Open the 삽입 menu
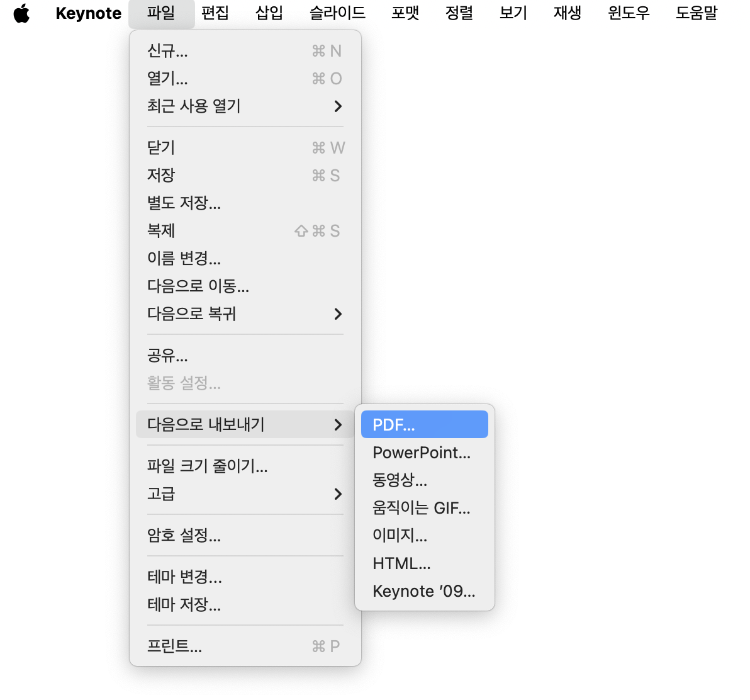Screen dimensions: 750x700 [269, 13]
